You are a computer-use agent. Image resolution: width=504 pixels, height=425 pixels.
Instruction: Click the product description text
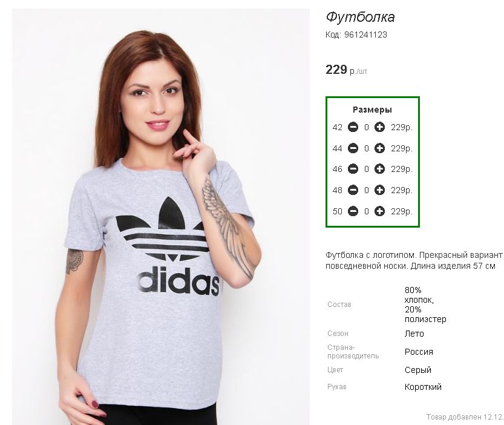pyautogui.click(x=414, y=260)
